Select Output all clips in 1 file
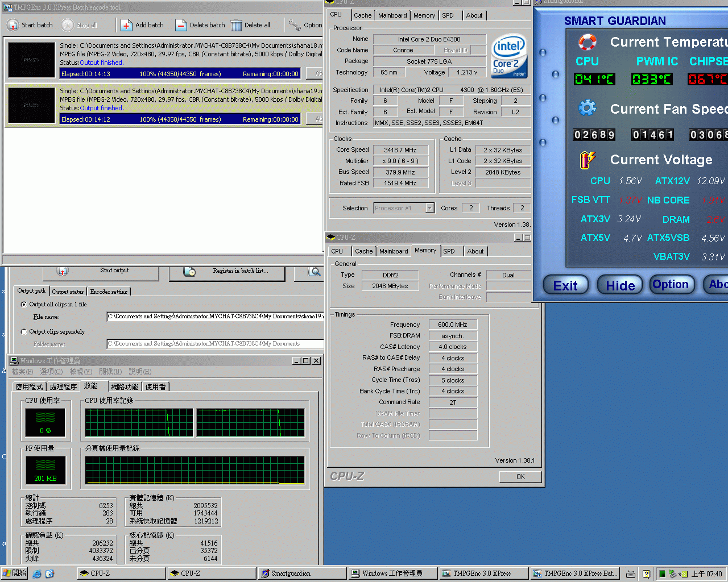 point(54,305)
